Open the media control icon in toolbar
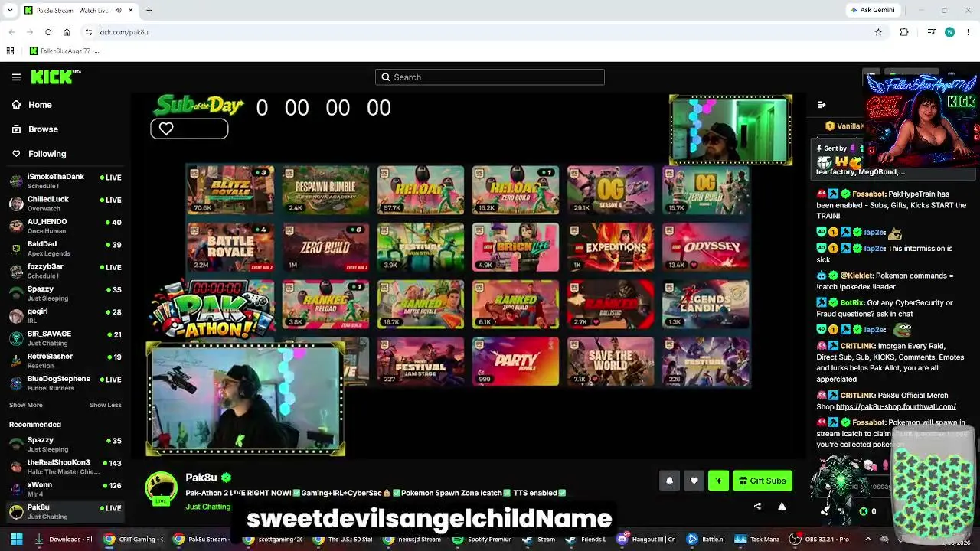Image resolution: width=980 pixels, height=551 pixels. (931, 32)
